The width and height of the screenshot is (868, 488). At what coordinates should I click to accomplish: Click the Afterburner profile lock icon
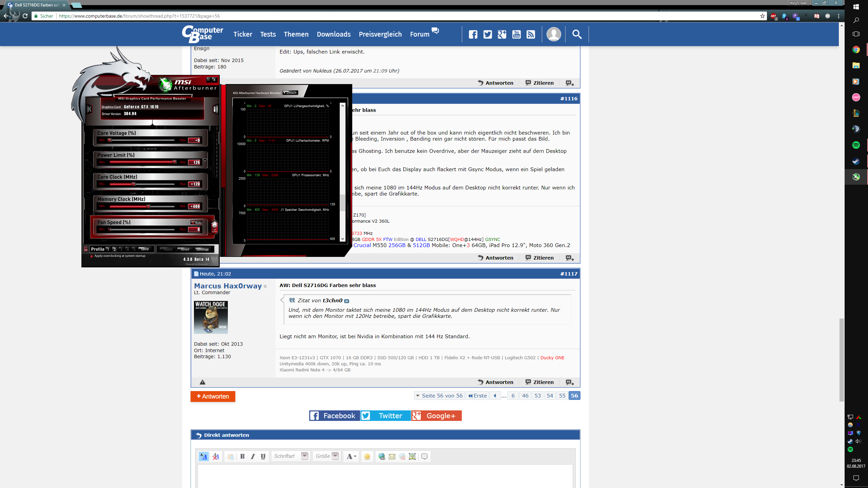pos(86,249)
